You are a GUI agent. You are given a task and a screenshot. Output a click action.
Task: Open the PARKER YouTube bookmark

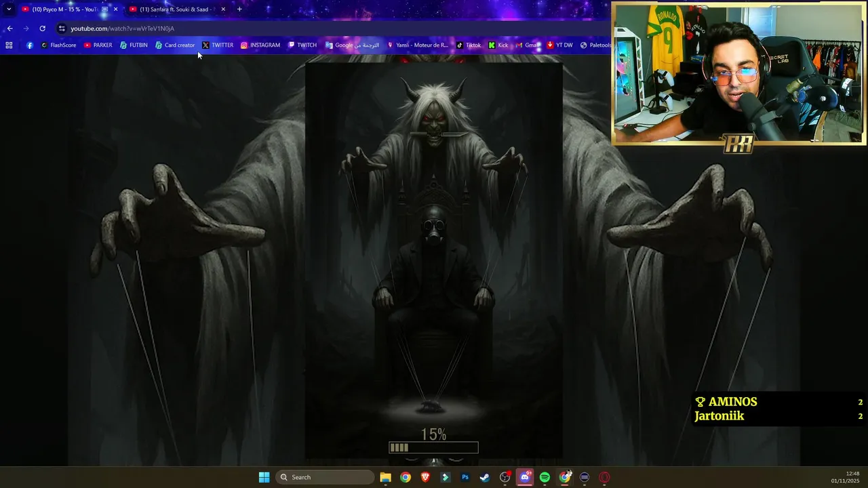[98, 45]
